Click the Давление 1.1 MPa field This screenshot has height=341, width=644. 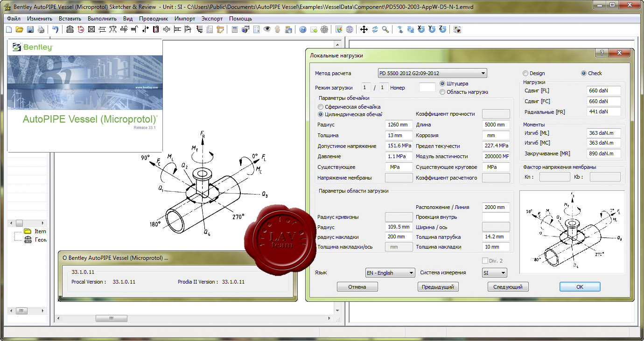[399, 156]
